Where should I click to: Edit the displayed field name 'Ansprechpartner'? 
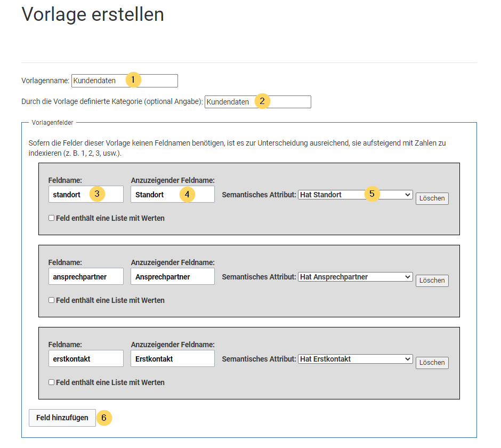172,277
